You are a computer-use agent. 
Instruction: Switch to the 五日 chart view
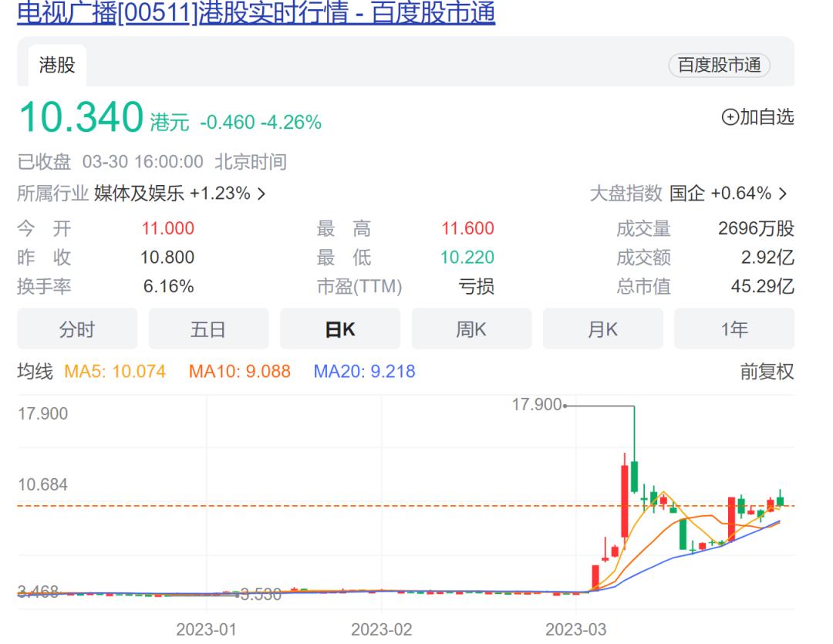pyautogui.click(x=209, y=329)
